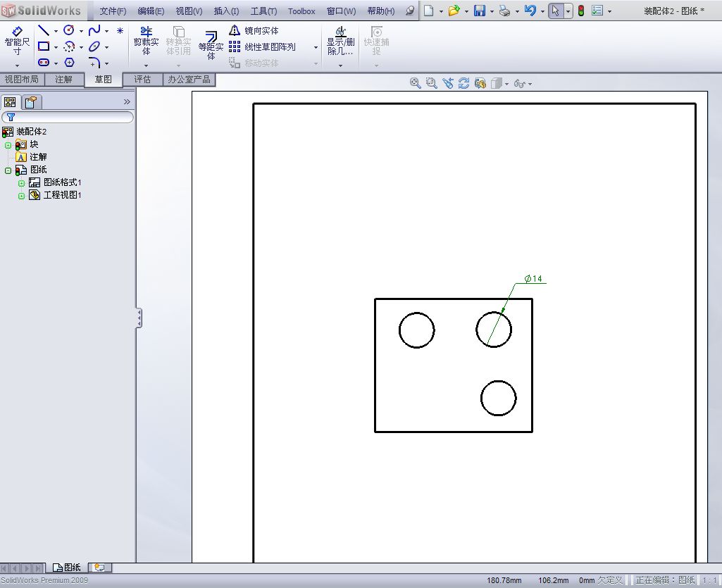Open the 帮助(H) menu
The height and width of the screenshot is (588, 722).
pos(381,11)
